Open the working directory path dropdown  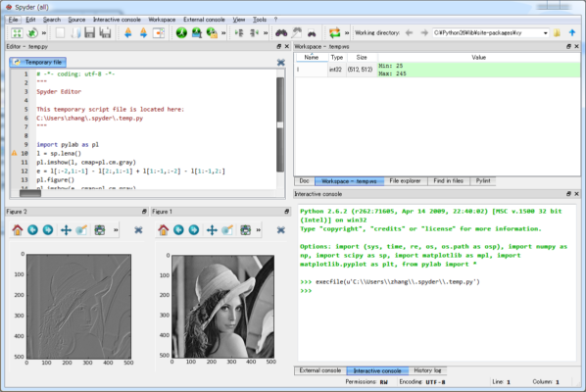click(x=545, y=33)
